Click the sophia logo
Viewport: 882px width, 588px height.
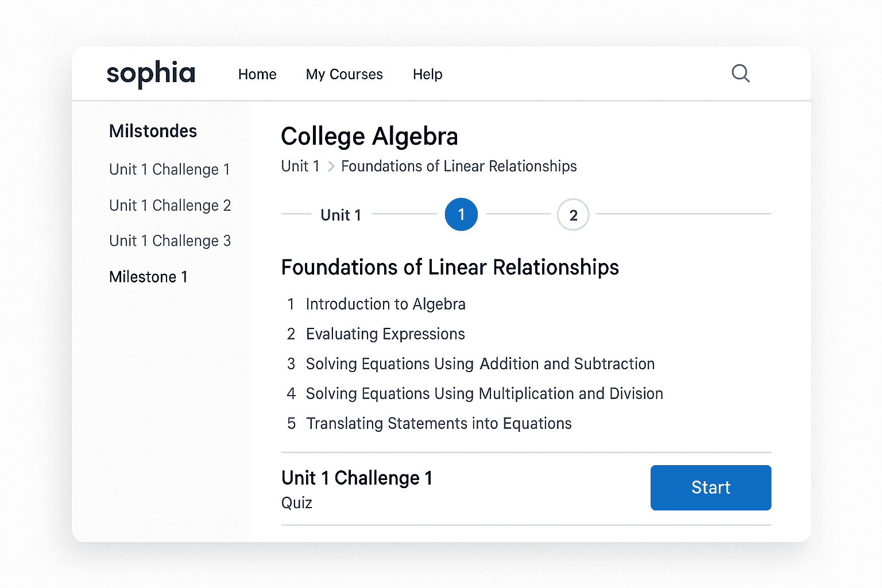150,73
